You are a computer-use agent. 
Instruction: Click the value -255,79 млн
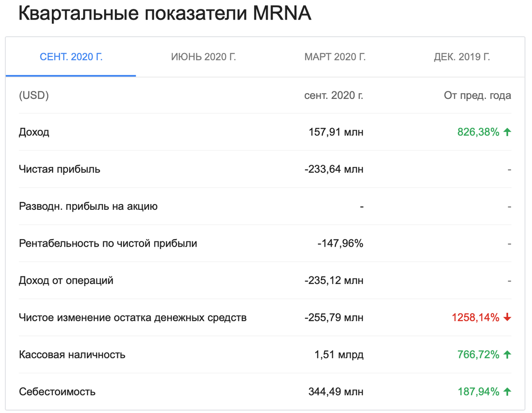point(334,318)
